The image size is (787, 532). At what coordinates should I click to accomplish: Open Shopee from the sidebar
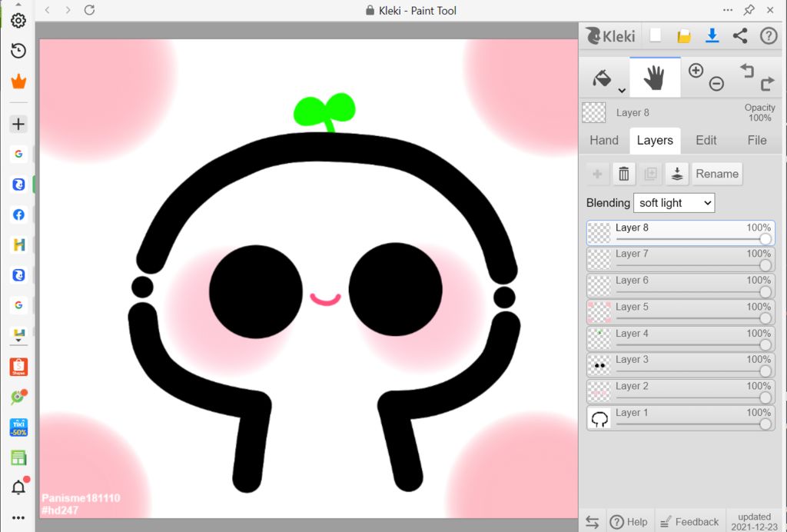point(18,367)
